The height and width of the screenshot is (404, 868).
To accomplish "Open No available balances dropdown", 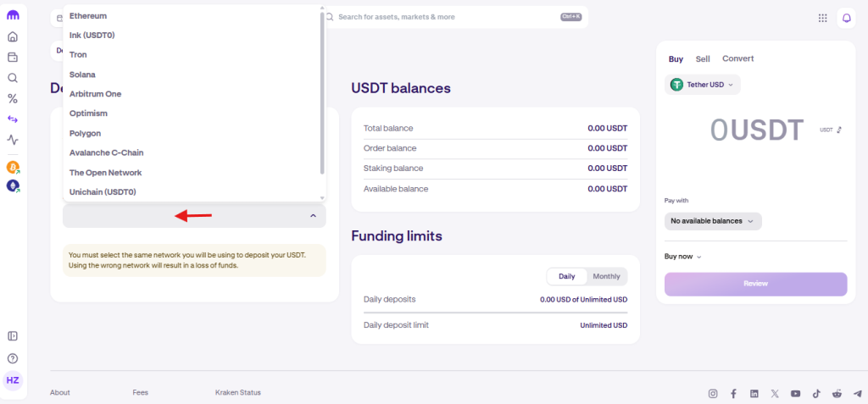I will pyautogui.click(x=713, y=221).
